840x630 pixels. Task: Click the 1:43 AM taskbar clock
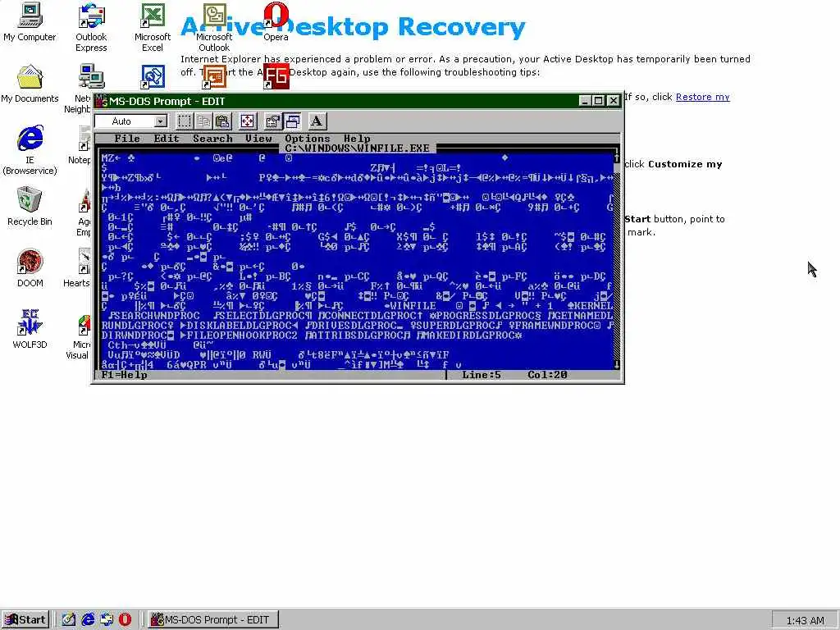click(x=806, y=621)
